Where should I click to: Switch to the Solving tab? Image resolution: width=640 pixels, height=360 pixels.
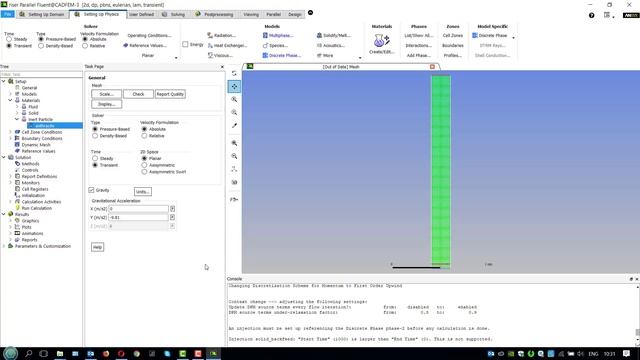[x=174, y=14]
